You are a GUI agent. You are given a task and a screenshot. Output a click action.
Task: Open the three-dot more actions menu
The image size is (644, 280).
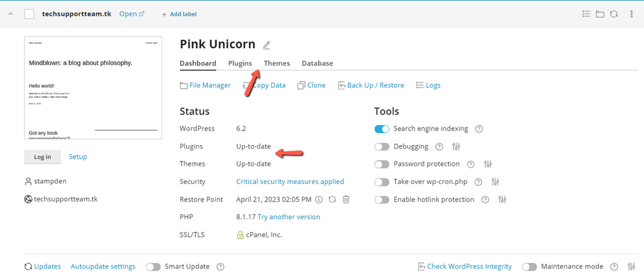tap(631, 14)
